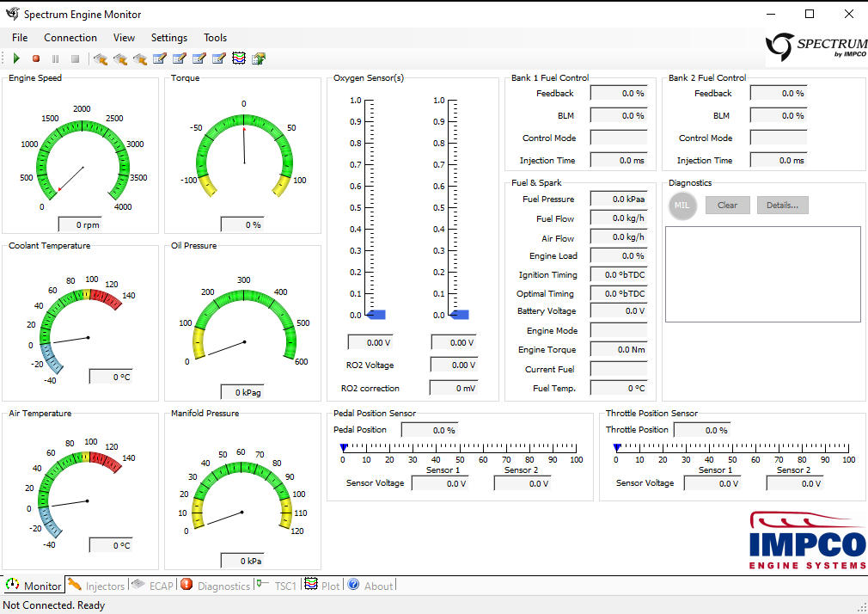Click the gray Stop square in toolbar
The image size is (868, 614).
(x=76, y=58)
